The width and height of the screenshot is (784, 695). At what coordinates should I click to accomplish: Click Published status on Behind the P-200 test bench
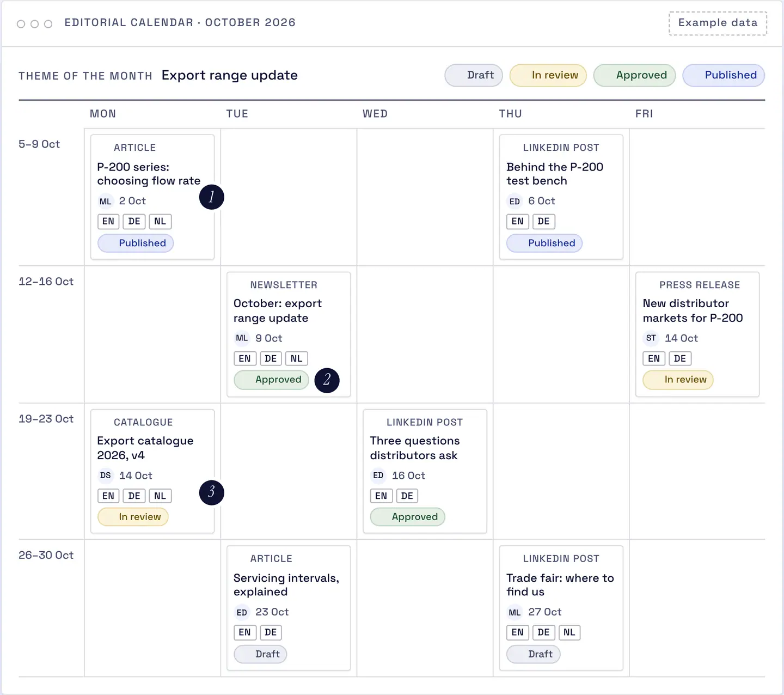pyautogui.click(x=544, y=243)
